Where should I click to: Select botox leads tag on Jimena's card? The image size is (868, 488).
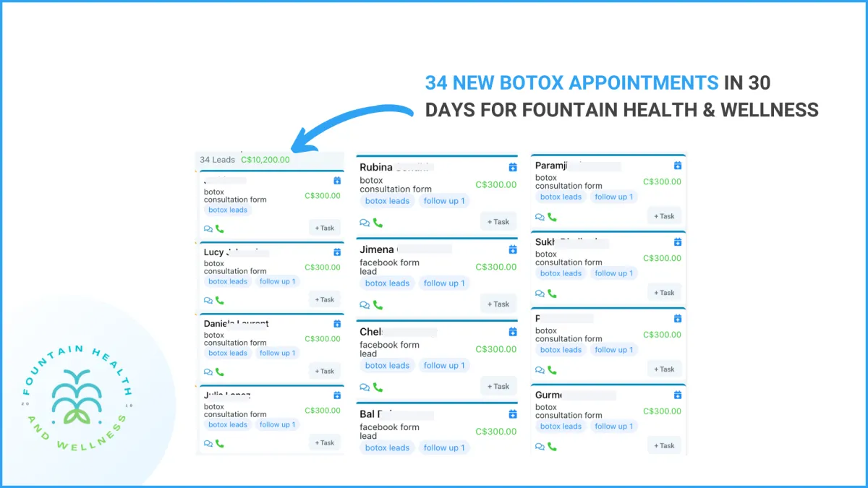pos(387,283)
